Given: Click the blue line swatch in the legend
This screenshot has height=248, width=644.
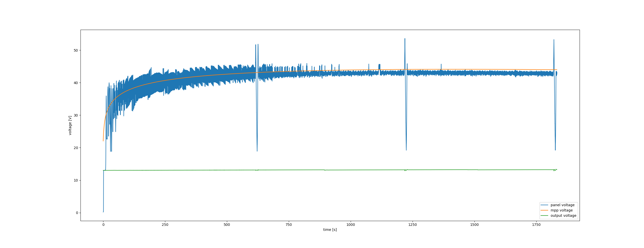Looking at the screenshot, I should pos(544,205).
